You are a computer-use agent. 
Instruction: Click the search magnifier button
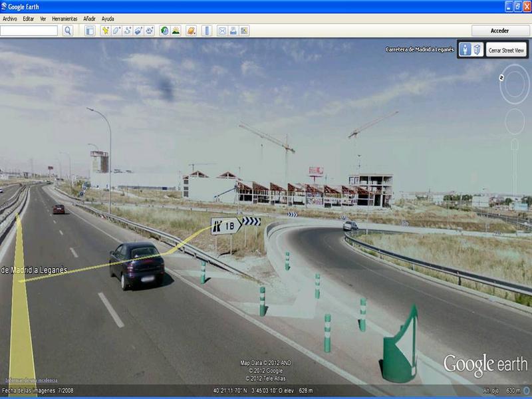point(68,31)
